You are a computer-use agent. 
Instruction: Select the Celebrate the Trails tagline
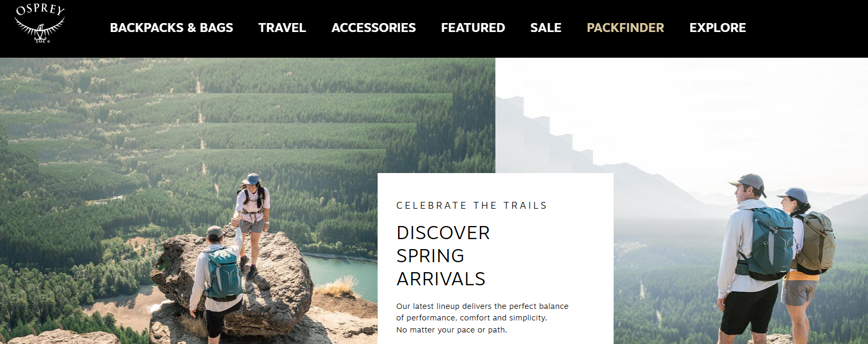(471, 206)
